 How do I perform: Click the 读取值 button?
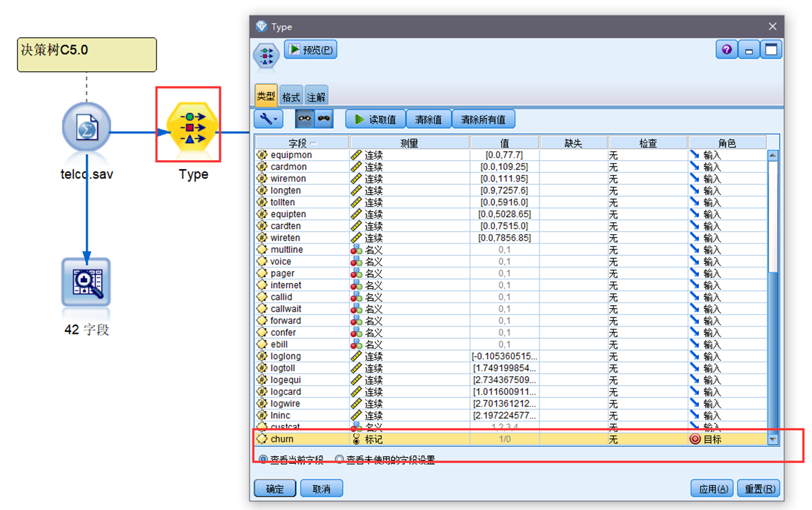tap(375, 119)
